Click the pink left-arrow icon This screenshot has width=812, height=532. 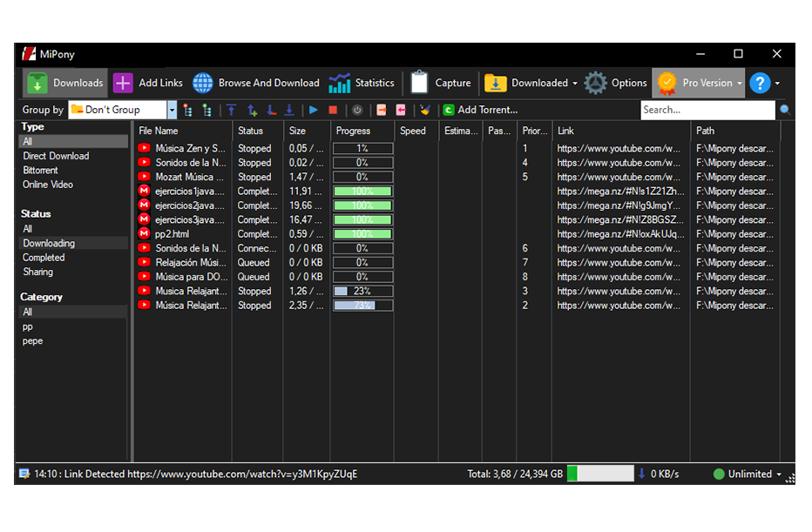401,110
